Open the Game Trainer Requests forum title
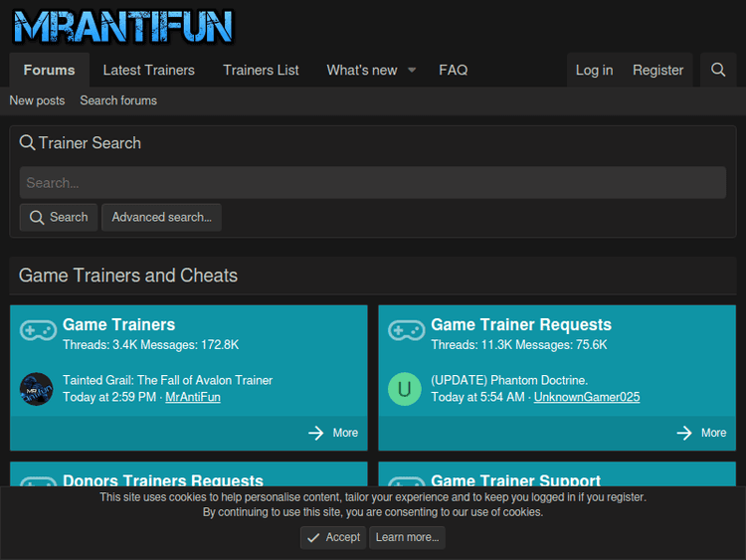746x560 pixels. 521,324
